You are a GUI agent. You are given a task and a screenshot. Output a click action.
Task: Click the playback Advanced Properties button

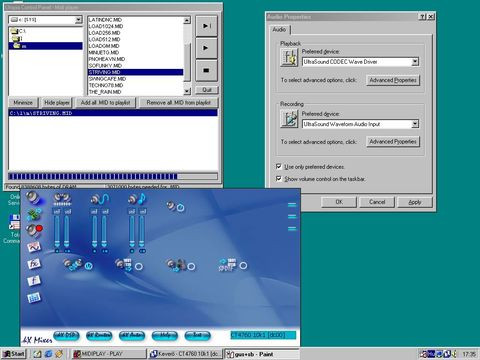click(x=393, y=80)
